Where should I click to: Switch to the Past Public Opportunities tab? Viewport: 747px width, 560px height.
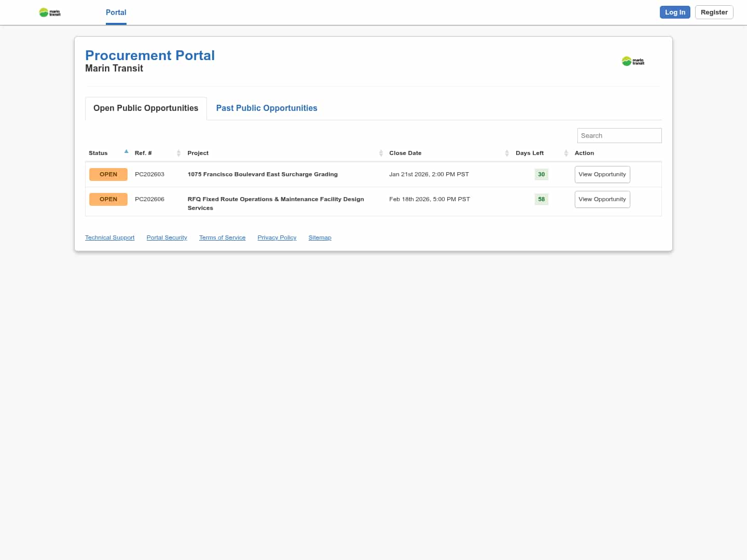coord(267,108)
